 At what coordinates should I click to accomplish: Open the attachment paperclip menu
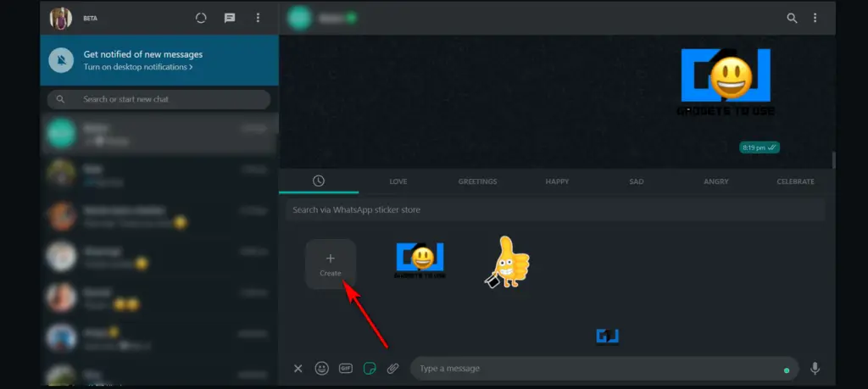pos(393,369)
